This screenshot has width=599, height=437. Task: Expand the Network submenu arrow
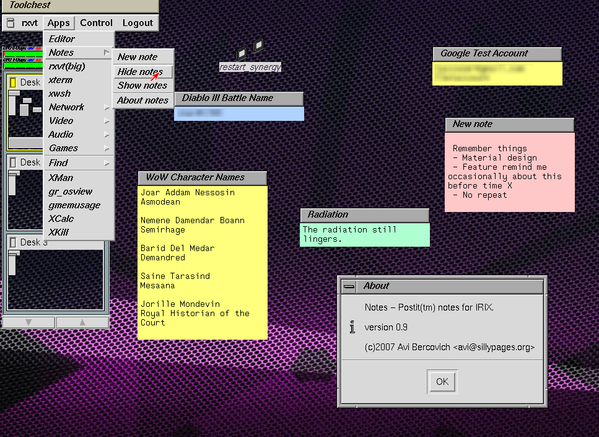tap(107, 107)
